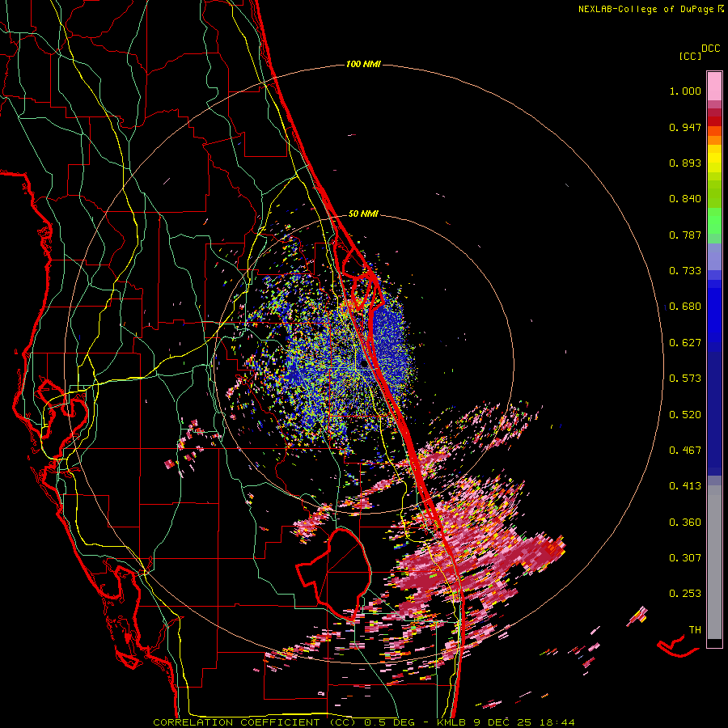Click the 1.000 value on color scale
Image resolution: width=728 pixels, height=728 pixels.
point(685,91)
